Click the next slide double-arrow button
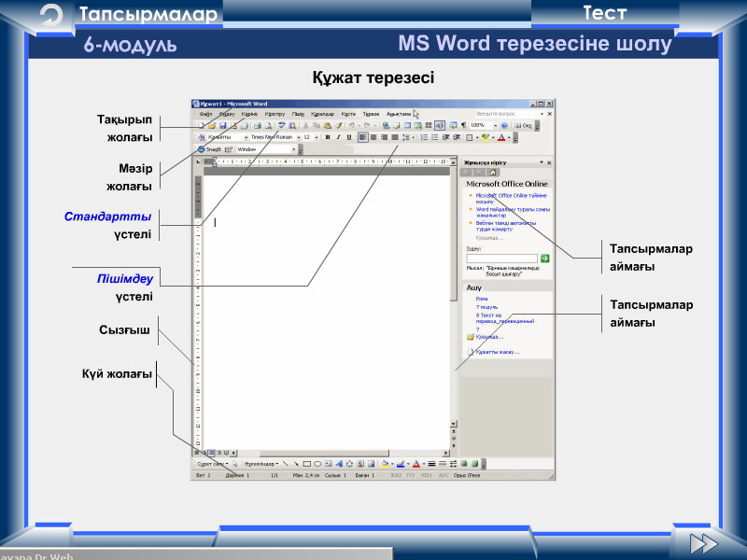Viewport: 747px width, 560px height. (x=704, y=543)
